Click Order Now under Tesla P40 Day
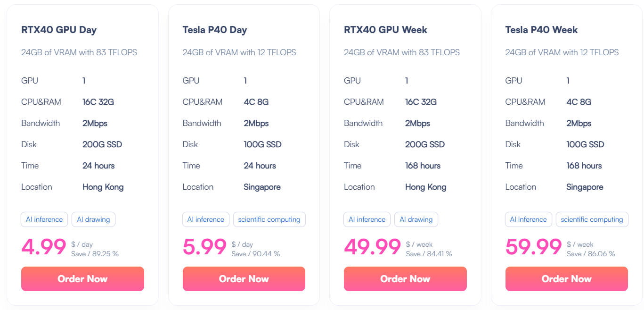Viewport: 644px width, 310px height. tap(244, 279)
